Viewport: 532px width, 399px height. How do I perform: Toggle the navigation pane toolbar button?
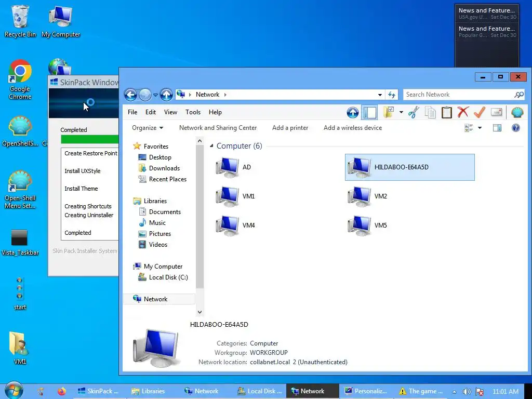(x=370, y=112)
